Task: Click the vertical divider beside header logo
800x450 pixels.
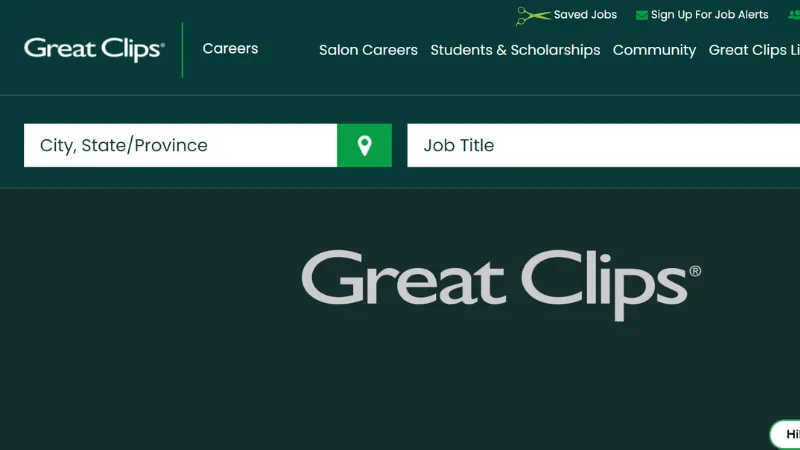Action: tap(182, 49)
